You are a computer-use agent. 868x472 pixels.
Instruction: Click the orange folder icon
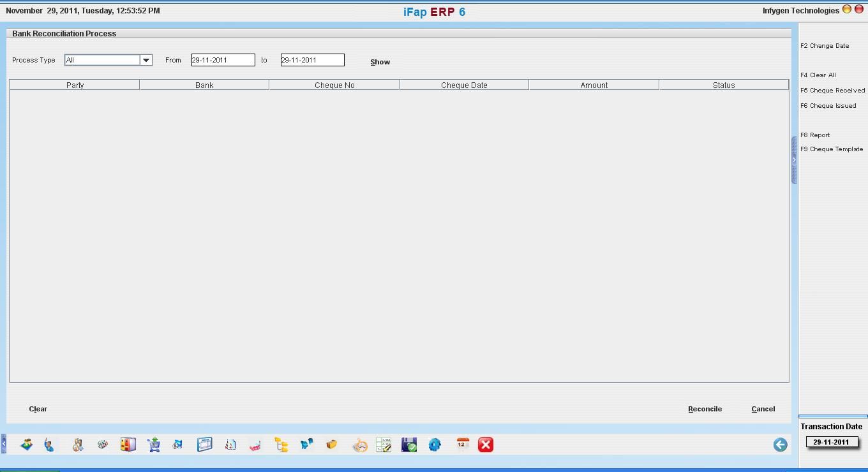331,445
